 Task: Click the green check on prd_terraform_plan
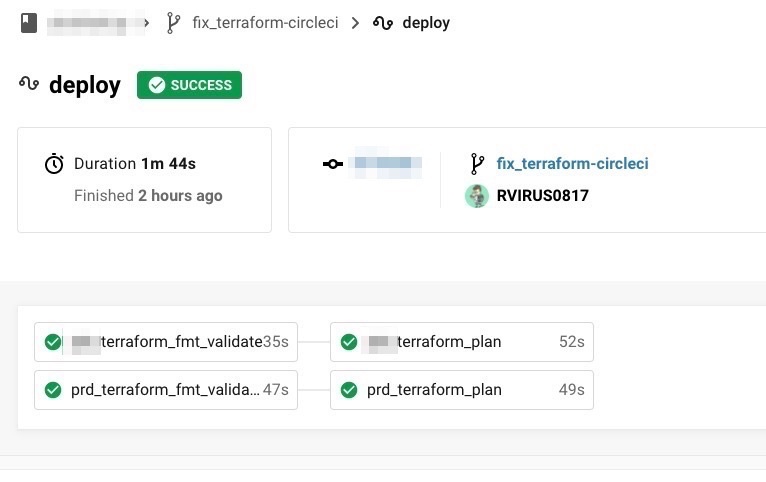(x=349, y=390)
